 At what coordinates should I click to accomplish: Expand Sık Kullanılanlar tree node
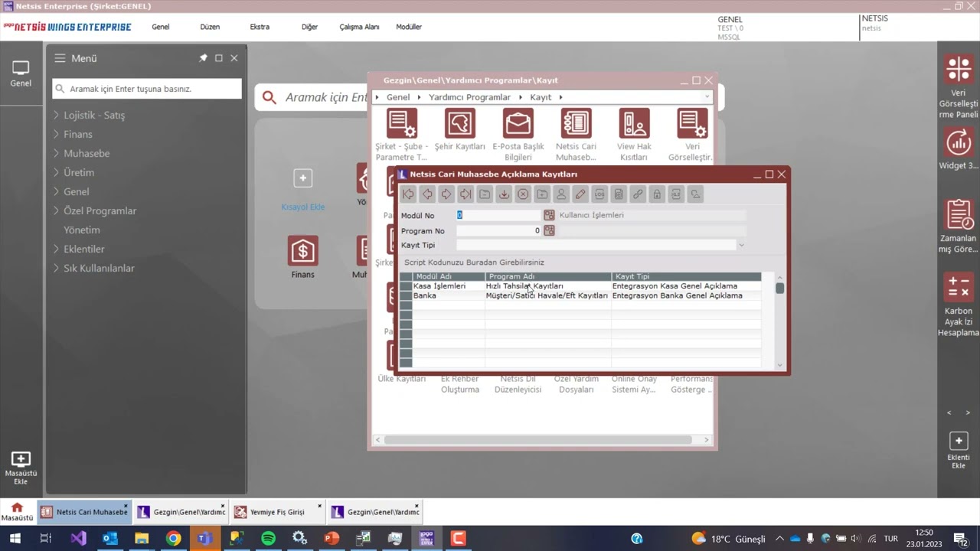click(x=57, y=269)
